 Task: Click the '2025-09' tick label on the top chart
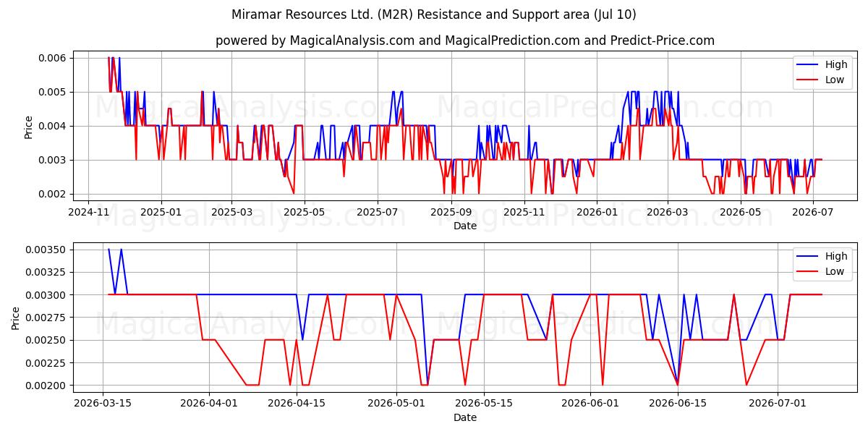[x=451, y=213]
